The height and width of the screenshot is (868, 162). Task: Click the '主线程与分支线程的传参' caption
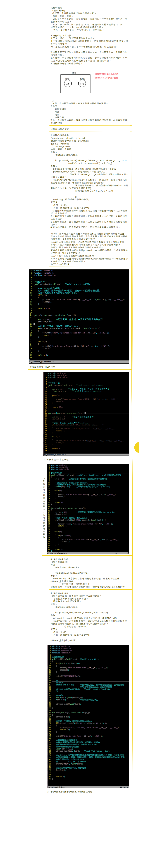click(x=42, y=367)
